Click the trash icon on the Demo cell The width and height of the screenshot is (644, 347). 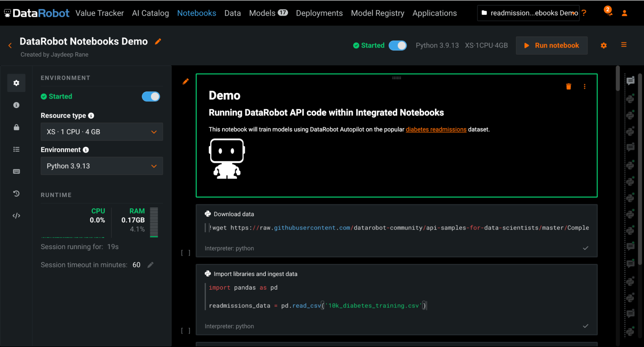(568, 87)
